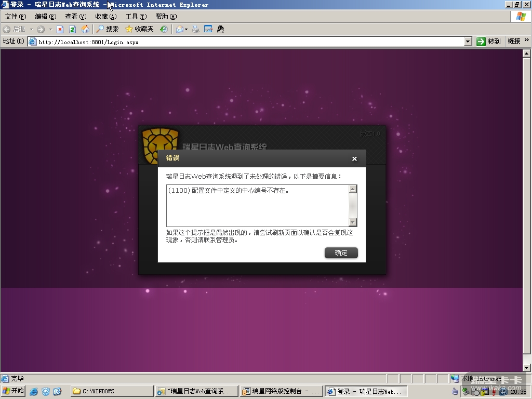Click error text box scroll up arrow
Screen dimensions: 532x399
(353, 189)
